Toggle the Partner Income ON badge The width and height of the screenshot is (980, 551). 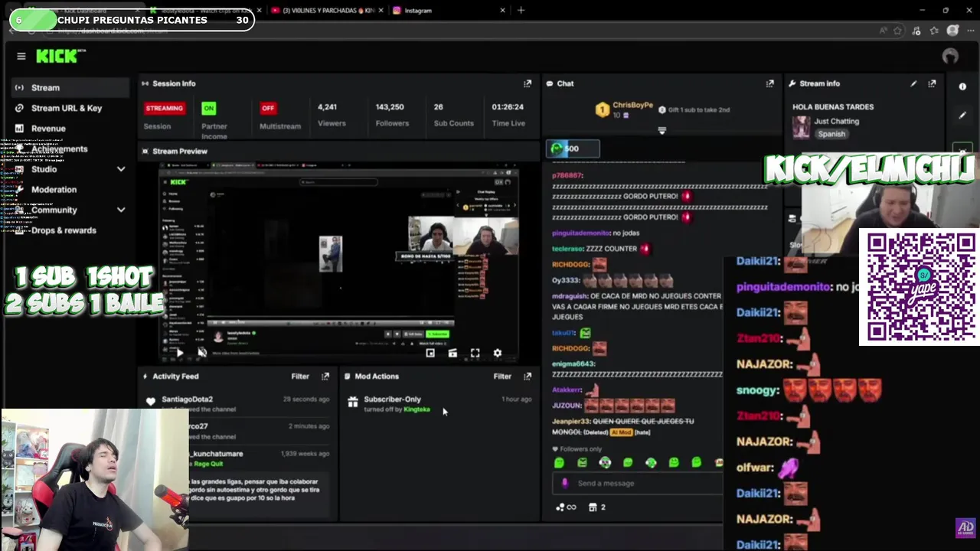tap(208, 108)
